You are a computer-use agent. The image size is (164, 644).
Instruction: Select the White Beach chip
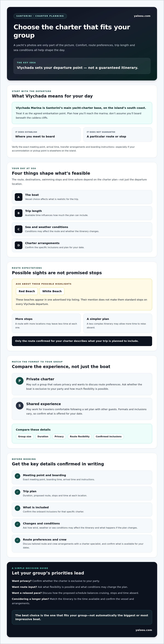[x=52, y=291]
